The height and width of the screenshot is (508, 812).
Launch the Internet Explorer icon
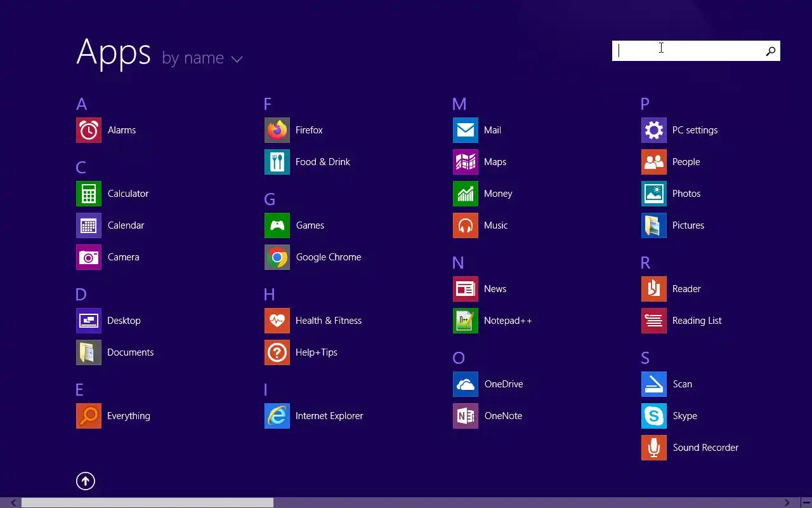(x=277, y=416)
